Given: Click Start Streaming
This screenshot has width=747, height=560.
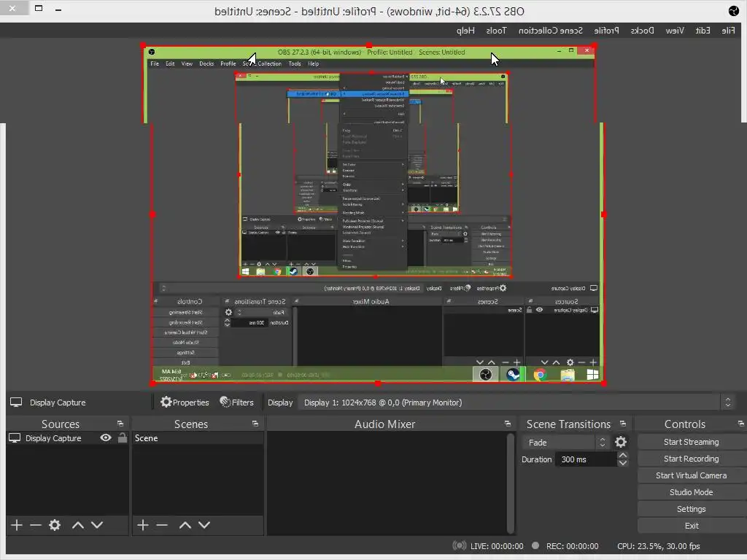Looking at the screenshot, I should [692, 442].
